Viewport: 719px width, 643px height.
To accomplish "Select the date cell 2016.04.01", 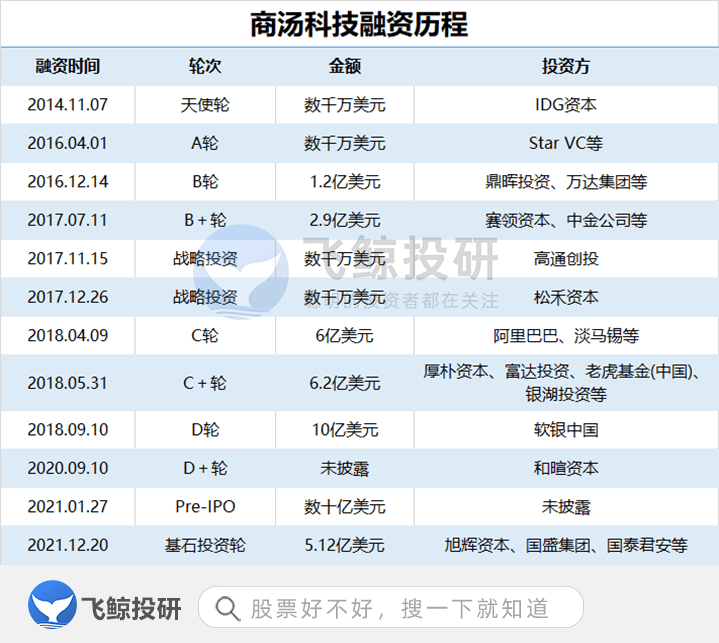I will (67, 143).
